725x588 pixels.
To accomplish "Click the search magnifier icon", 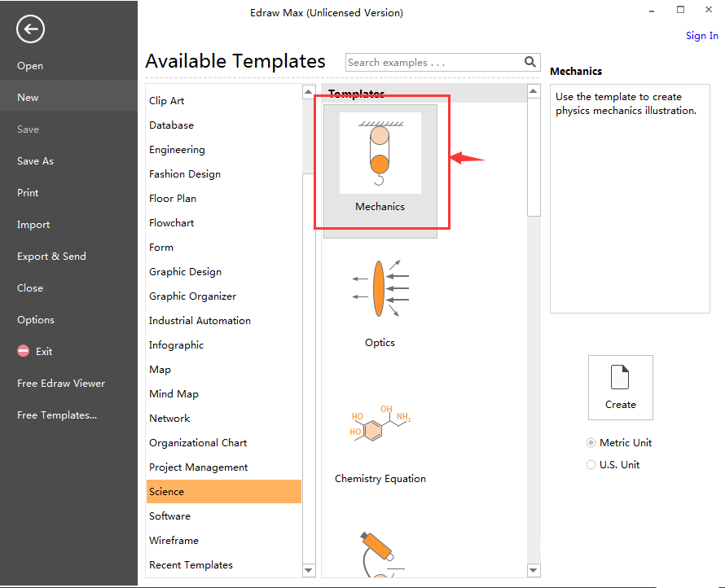I will [x=530, y=62].
